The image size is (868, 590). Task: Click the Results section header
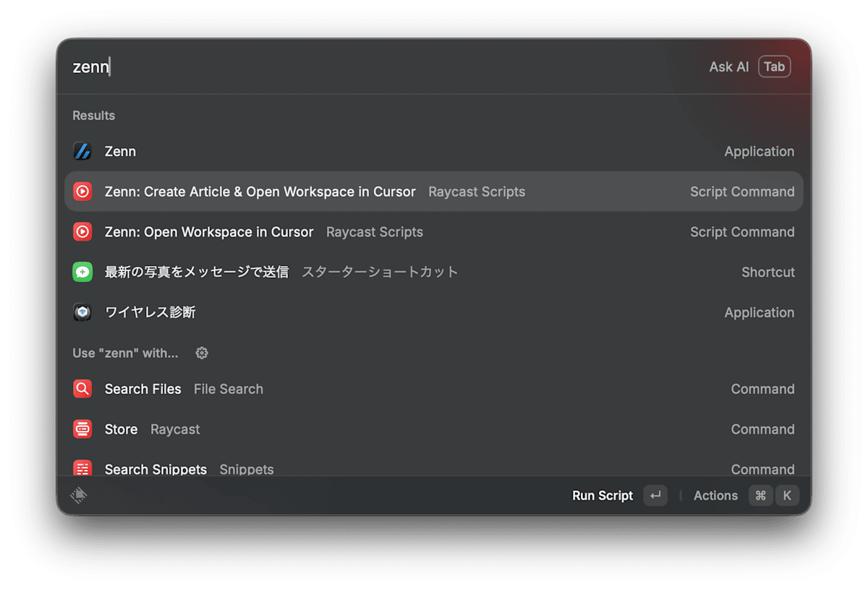(94, 116)
